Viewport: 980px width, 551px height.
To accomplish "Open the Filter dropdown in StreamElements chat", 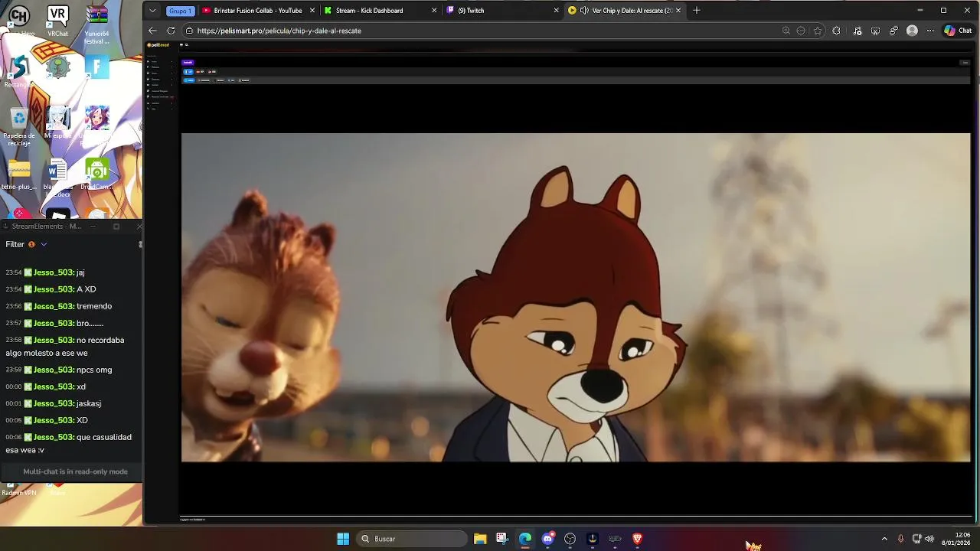I will [x=26, y=244].
